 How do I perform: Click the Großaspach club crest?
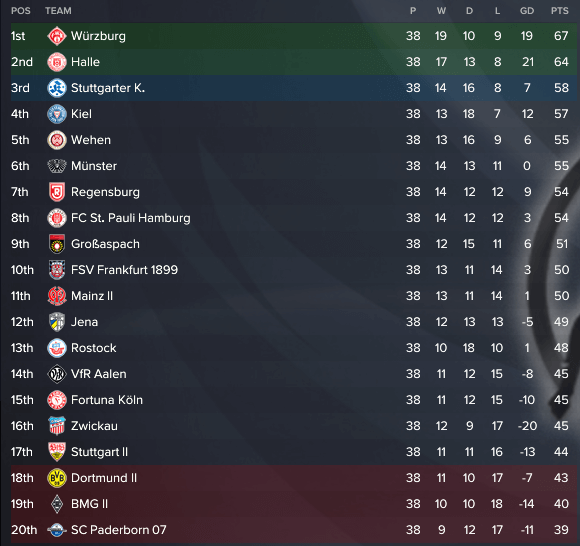(57, 244)
